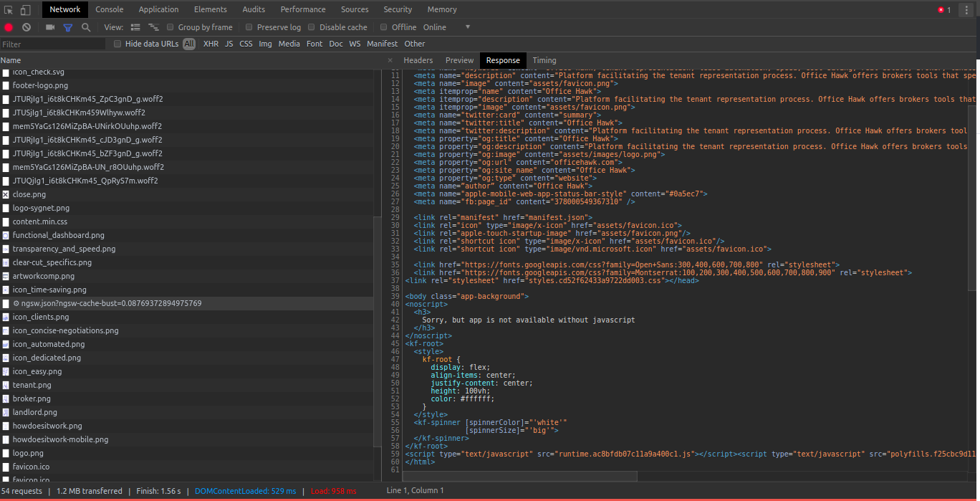Enable Preserve log checkbox
The width and height of the screenshot is (980, 501).
click(249, 27)
